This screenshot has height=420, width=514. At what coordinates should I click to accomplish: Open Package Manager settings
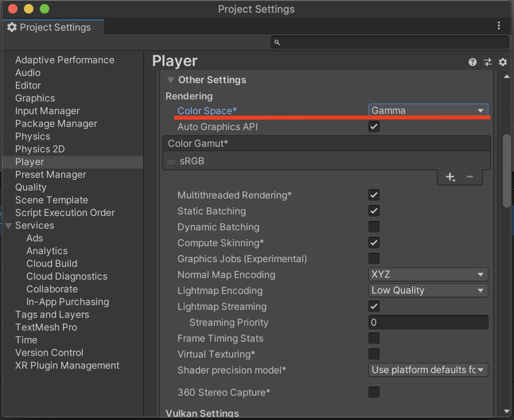click(56, 124)
